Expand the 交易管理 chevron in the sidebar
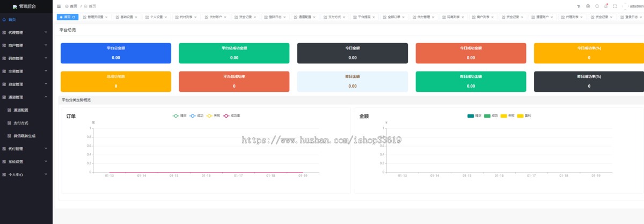 pos(46,71)
